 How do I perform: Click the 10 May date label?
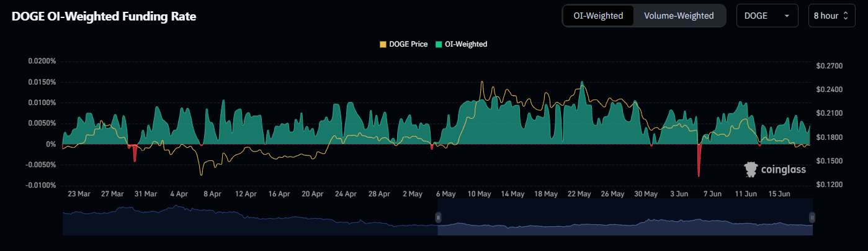click(480, 194)
